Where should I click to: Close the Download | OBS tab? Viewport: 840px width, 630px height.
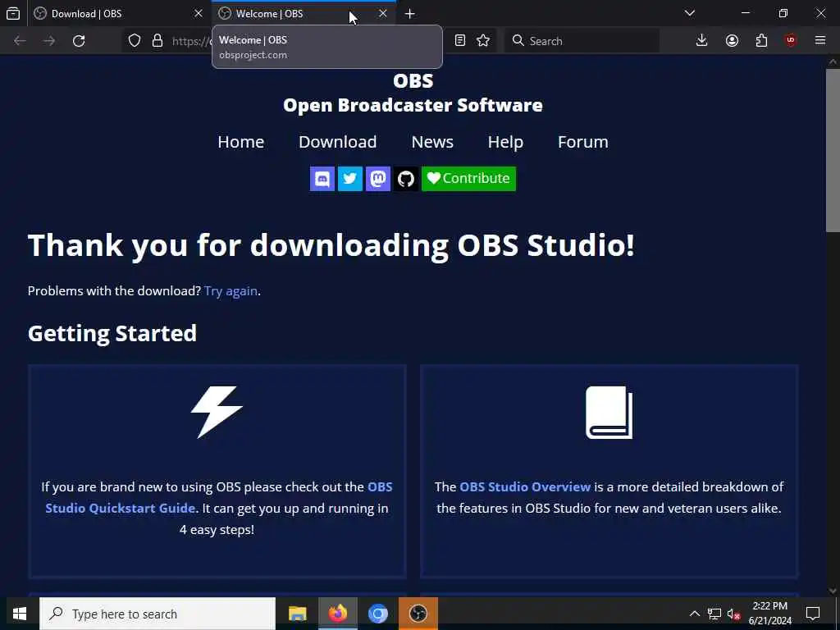coord(199,13)
